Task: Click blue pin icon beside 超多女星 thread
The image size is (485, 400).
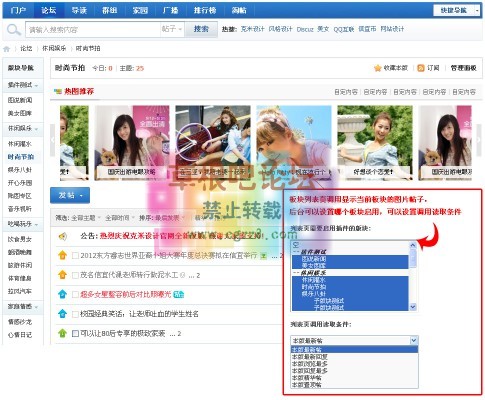Action: 62,294
